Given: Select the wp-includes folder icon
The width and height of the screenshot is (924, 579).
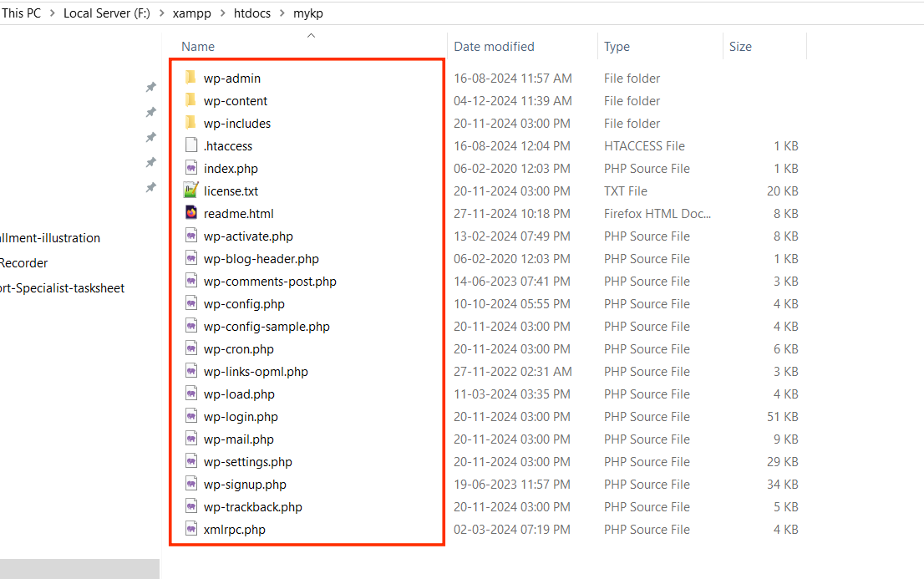Looking at the screenshot, I should (x=191, y=122).
